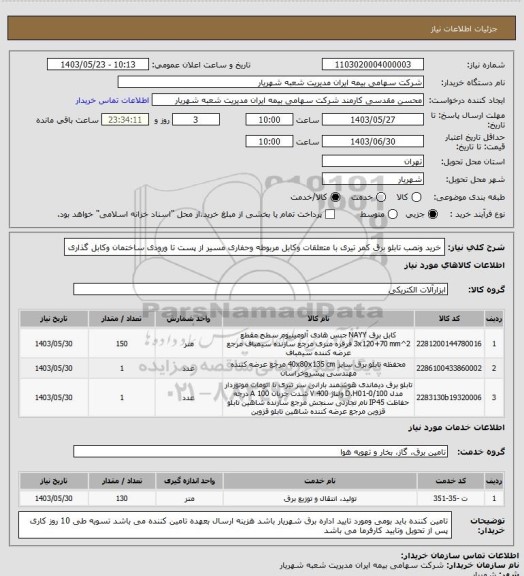Viewport: 524px width, 576px height.
Task: Select the خدمت radio button
Action: point(381,197)
